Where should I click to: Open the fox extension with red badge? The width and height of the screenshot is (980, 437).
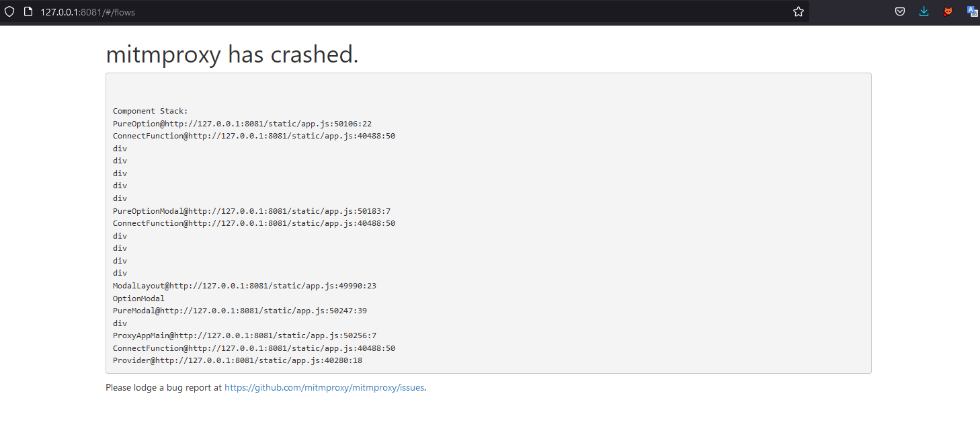[948, 11]
